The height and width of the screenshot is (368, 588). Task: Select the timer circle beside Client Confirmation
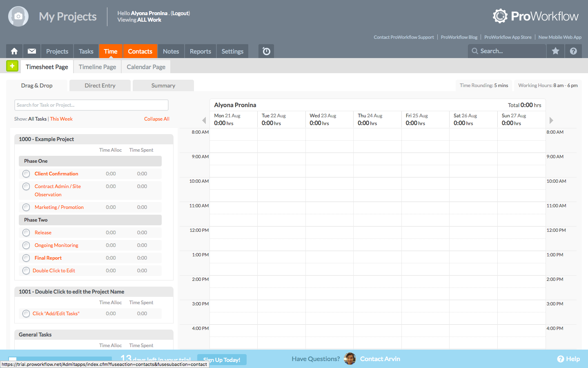(26, 173)
